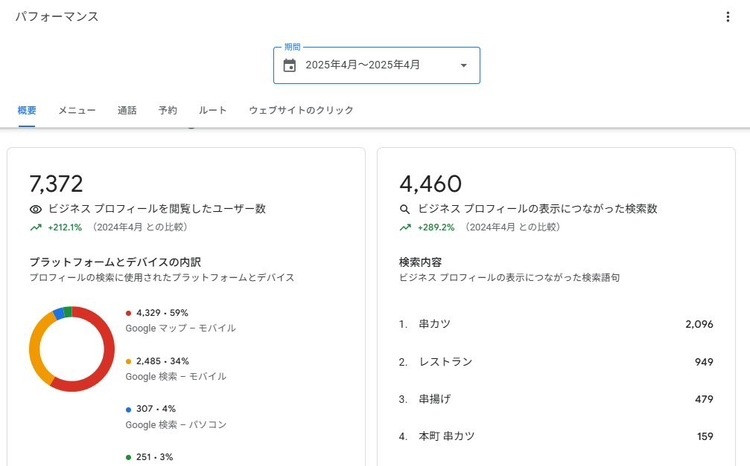Click the calendar icon in period field

[x=290, y=65]
